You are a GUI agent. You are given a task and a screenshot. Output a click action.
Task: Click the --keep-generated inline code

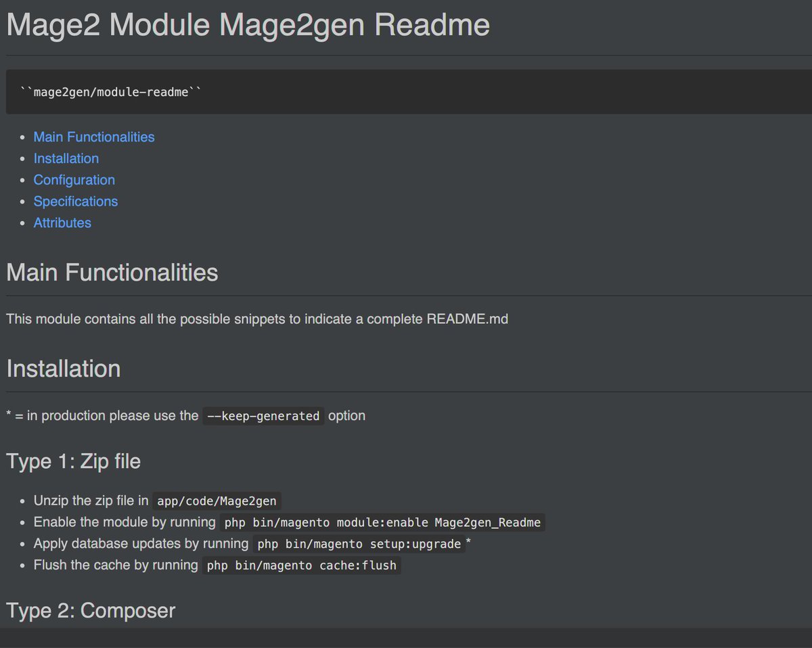pyautogui.click(x=263, y=416)
